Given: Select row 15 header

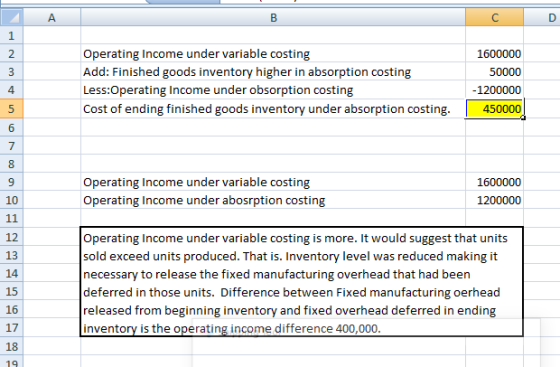Looking at the screenshot, I should coord(12,292).
